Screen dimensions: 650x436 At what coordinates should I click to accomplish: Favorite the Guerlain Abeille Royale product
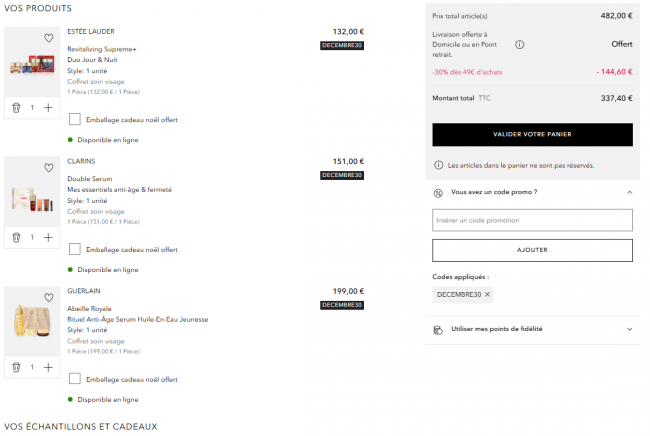coord(49,297)
